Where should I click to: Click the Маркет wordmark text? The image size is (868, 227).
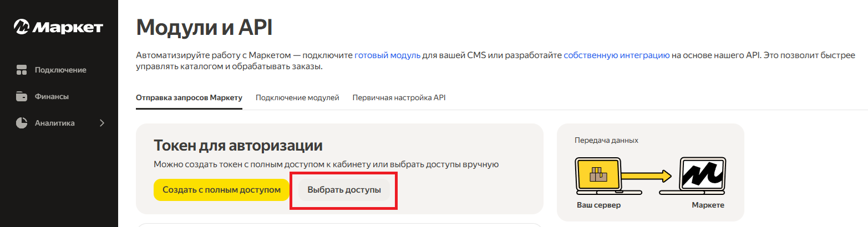67,28
